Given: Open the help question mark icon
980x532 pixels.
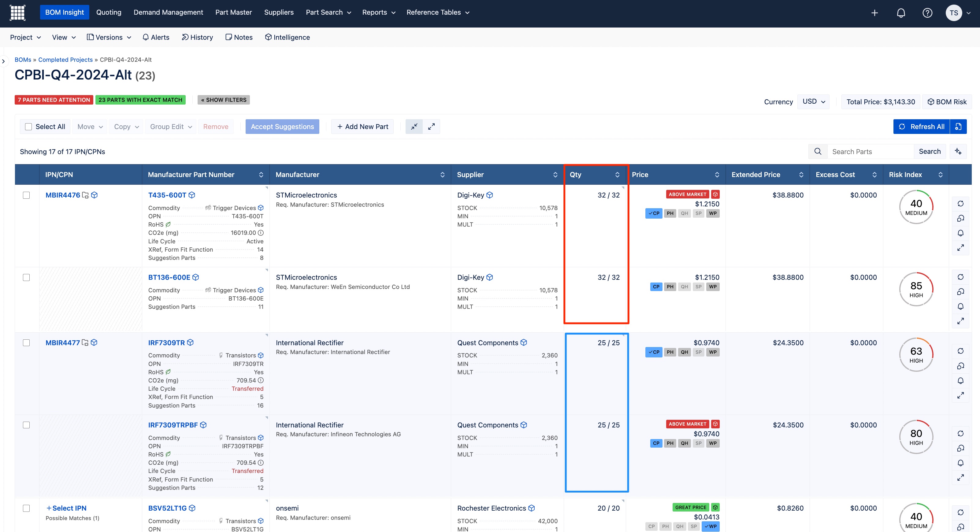Looking at the screenshot, I should (927, 13).
